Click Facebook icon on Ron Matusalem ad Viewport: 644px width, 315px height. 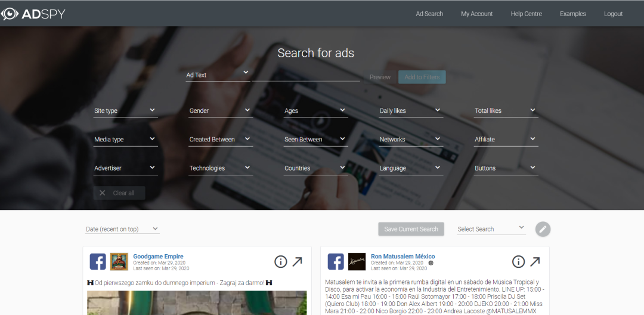click(x=336, y=262)
